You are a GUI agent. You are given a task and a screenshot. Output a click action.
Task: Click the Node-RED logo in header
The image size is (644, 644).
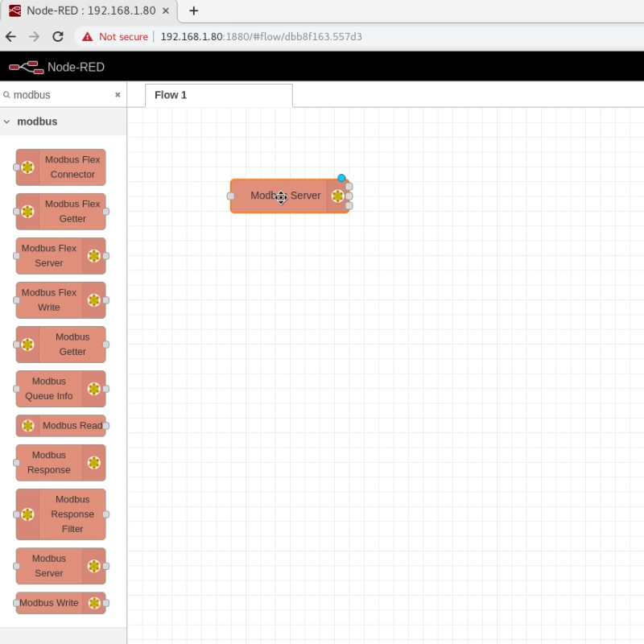pos(26,67)
